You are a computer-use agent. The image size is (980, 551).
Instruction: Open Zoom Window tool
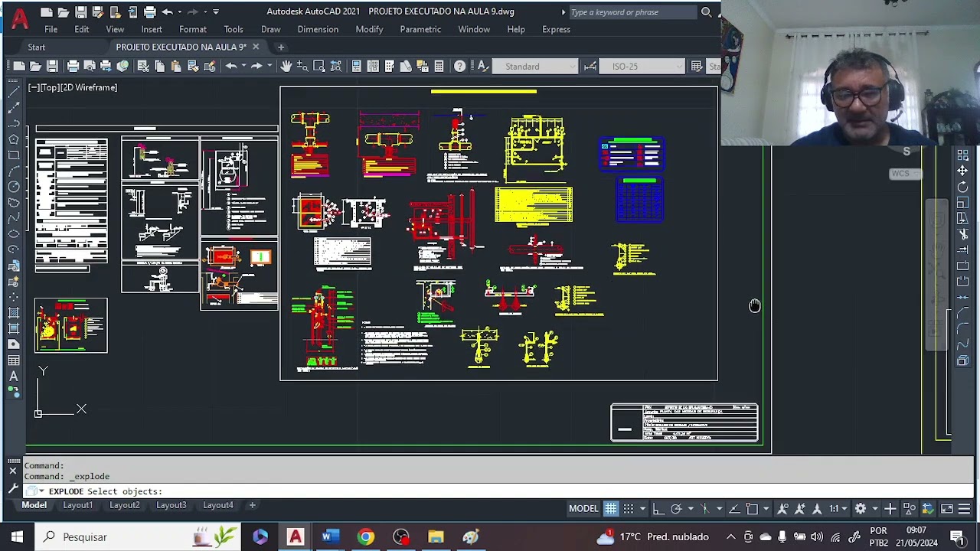(x=318, y=67)
